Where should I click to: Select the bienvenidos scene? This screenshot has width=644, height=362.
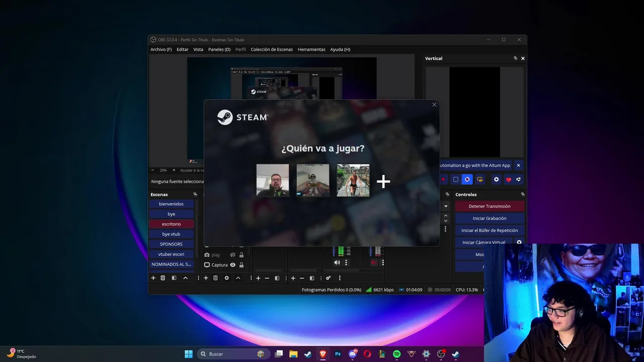point(171,204)
